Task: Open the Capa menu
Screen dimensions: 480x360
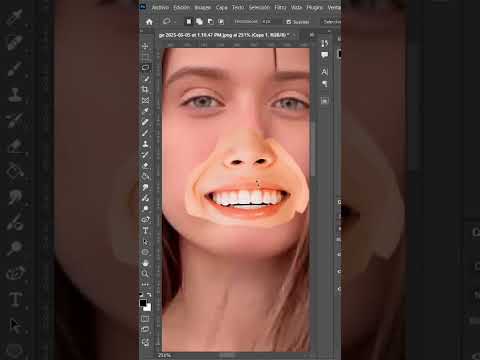Action: tap(221, 7)
